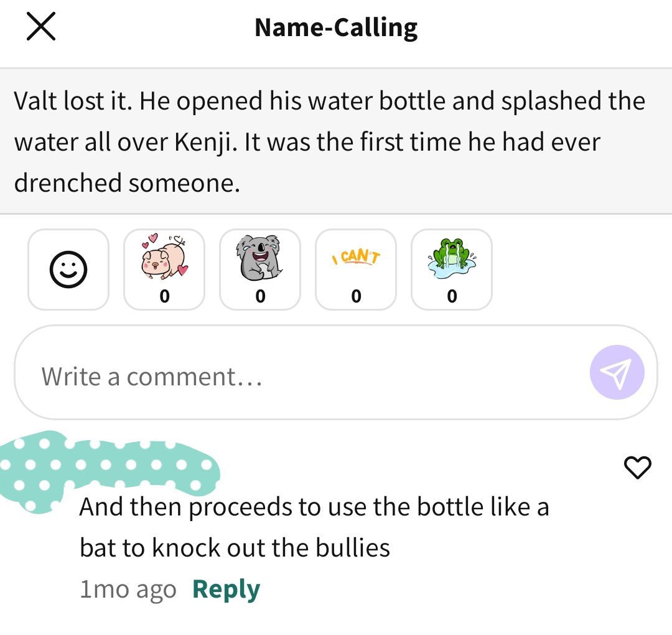The height and width of the screenshot is (635, 672).
Task: React with the pig hearts sticker
Action: [x=164, y=270]
